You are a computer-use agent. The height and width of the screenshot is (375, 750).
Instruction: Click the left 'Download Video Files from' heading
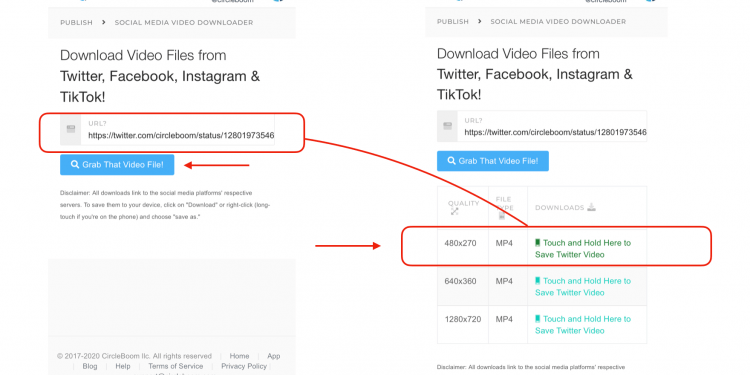pyautogui.click(x=143, y=55)
